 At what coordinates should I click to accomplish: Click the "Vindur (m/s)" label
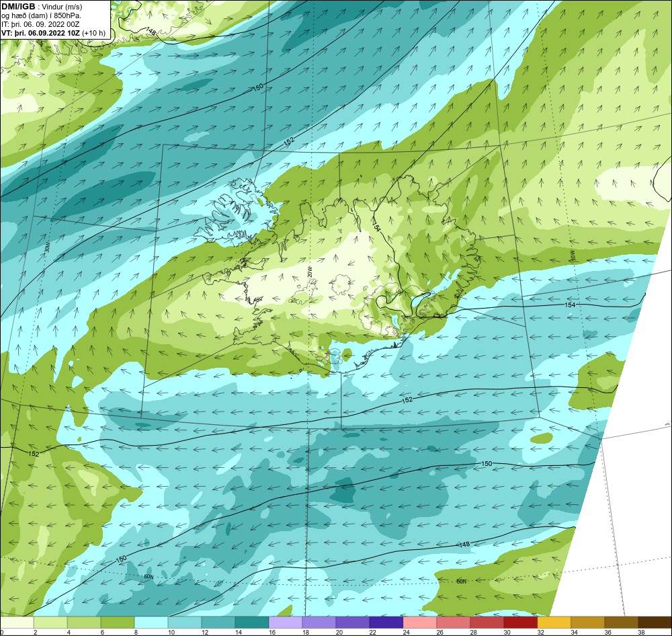(x=62, y=7)
